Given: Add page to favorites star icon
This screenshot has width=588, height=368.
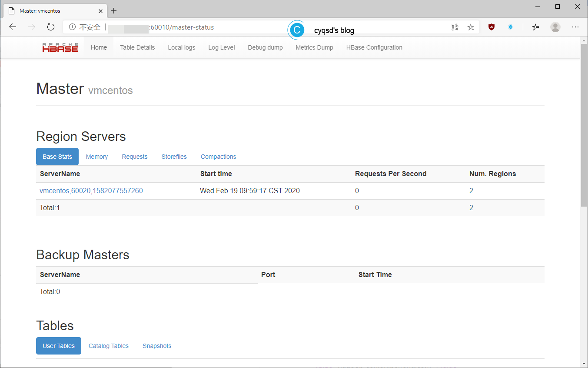Looking at the screenshot, I should coord(471,27).
